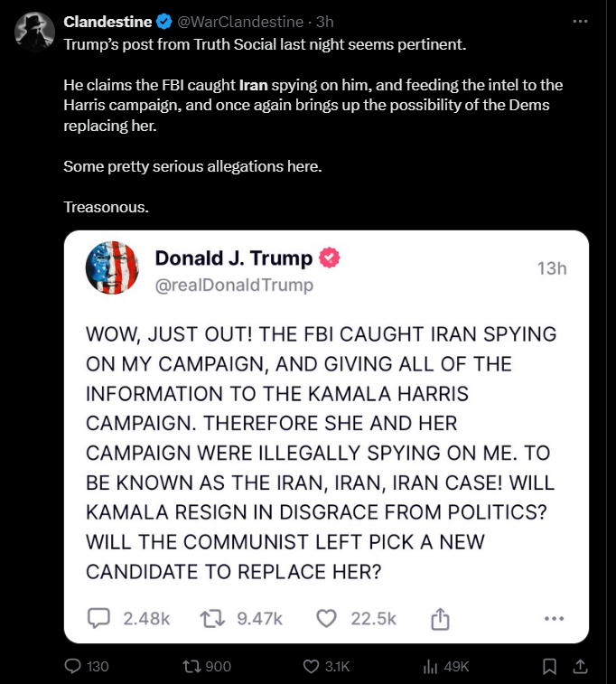Bookmark the Clandestine tweet

549,666
